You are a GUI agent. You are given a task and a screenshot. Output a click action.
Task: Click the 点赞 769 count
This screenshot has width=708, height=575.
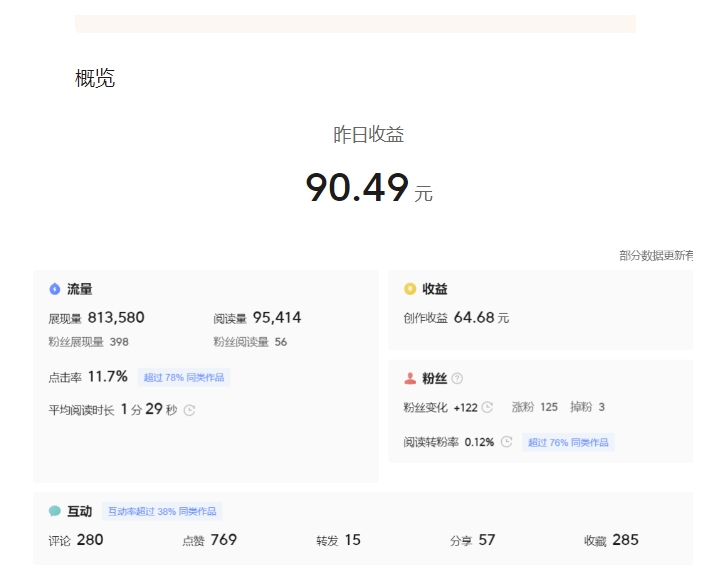(223, 540)
